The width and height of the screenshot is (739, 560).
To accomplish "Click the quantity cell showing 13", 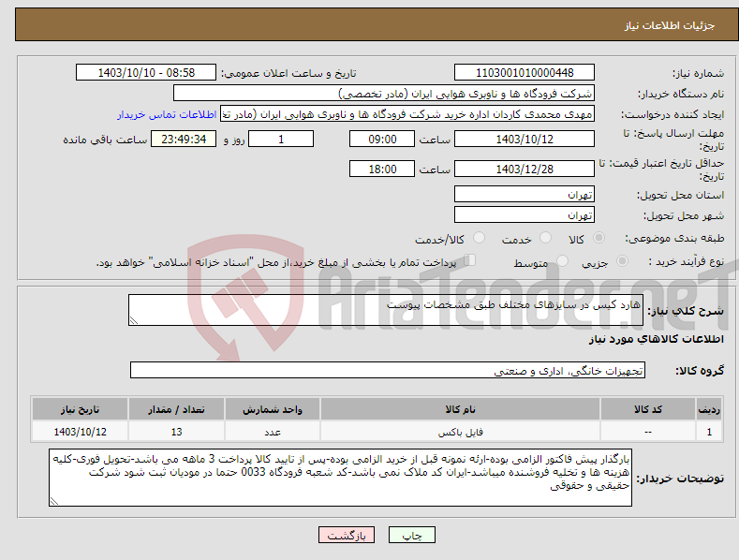I will [x=176, y=432].
